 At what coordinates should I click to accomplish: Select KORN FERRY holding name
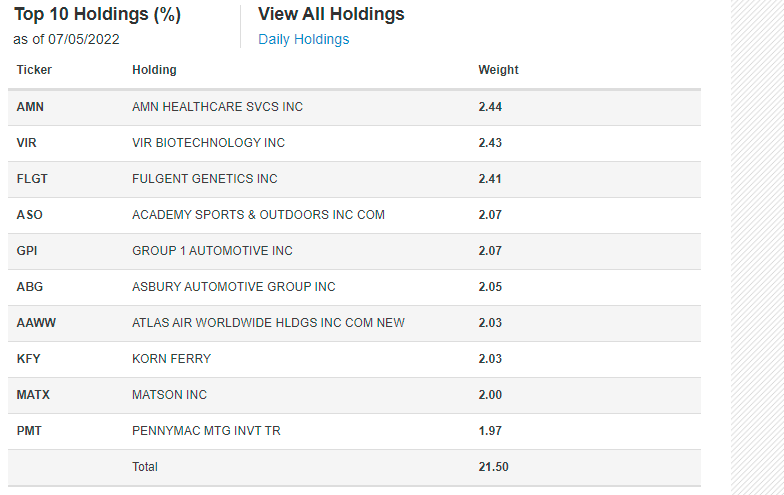(x=172, y=359)
